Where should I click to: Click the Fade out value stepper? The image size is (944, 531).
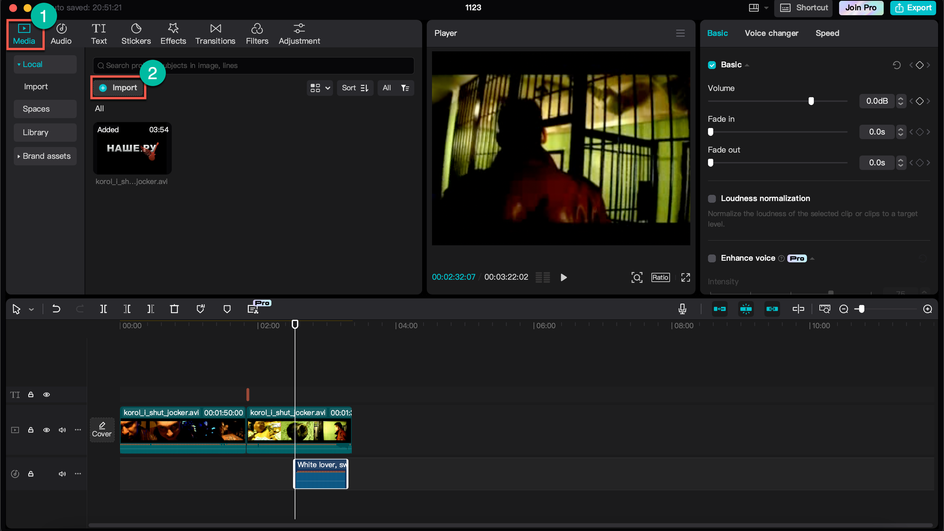click(x=900, y=163)
